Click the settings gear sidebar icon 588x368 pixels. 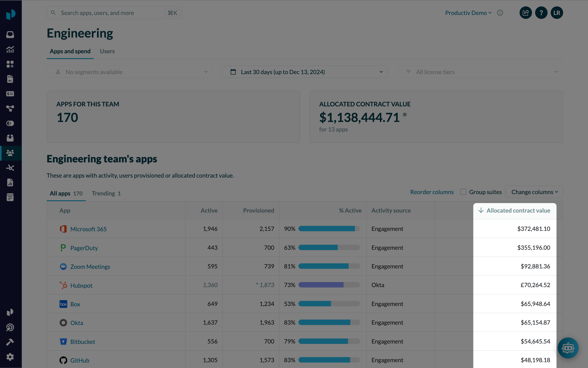point(10,357)
